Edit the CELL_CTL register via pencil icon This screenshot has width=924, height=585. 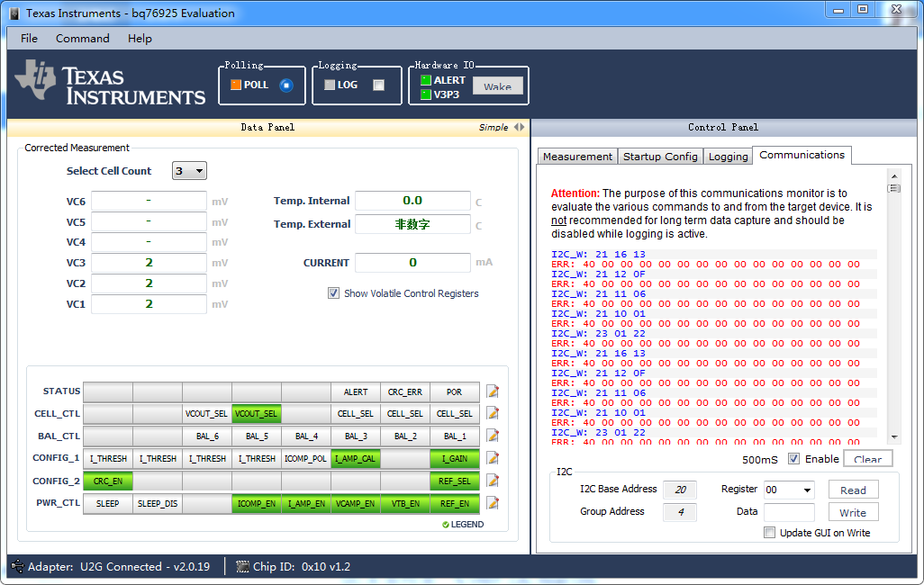(x=493, y=414)
